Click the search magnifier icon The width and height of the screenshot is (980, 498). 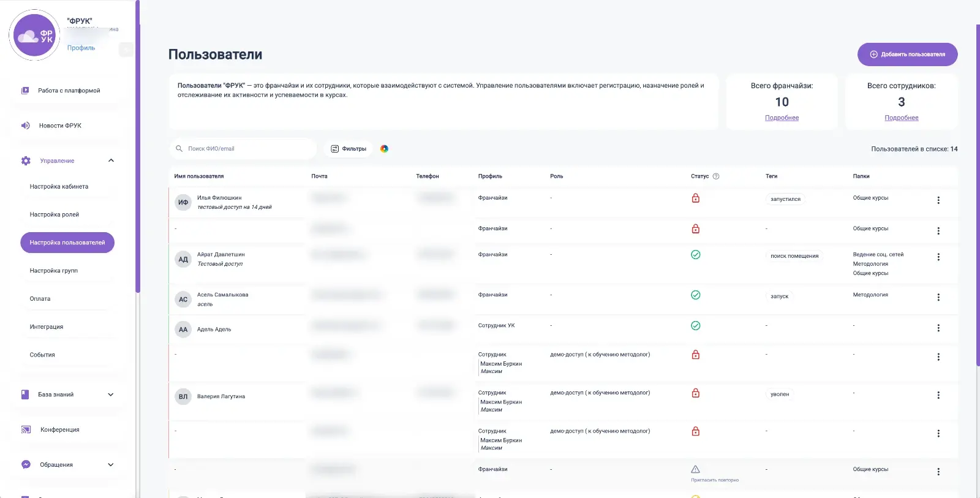tap(179, 149)
